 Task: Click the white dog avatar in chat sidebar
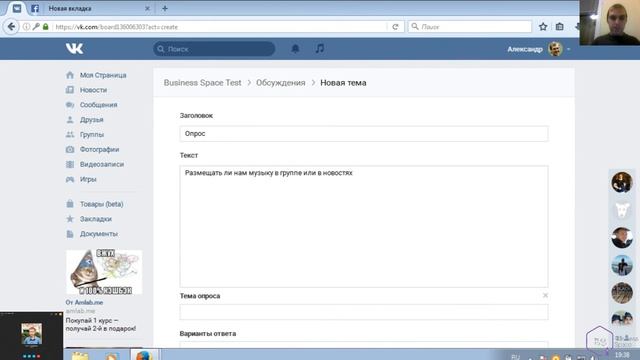pos(622,210)
